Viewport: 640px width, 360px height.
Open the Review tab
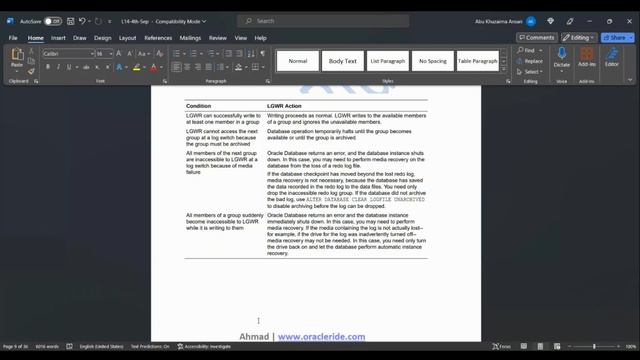[x=218, y=38]
